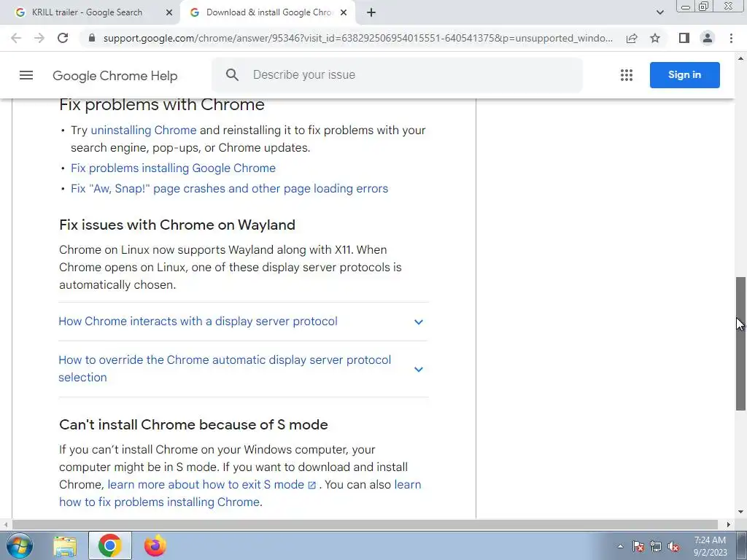This screenshot has width=747, height=560.
Task: Open Fix "Aw, Snap!" page crashes link
Action: coord(229,189)
